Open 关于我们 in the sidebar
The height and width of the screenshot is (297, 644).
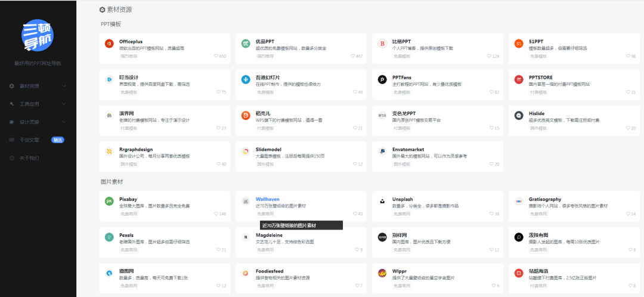click(29, 158)
